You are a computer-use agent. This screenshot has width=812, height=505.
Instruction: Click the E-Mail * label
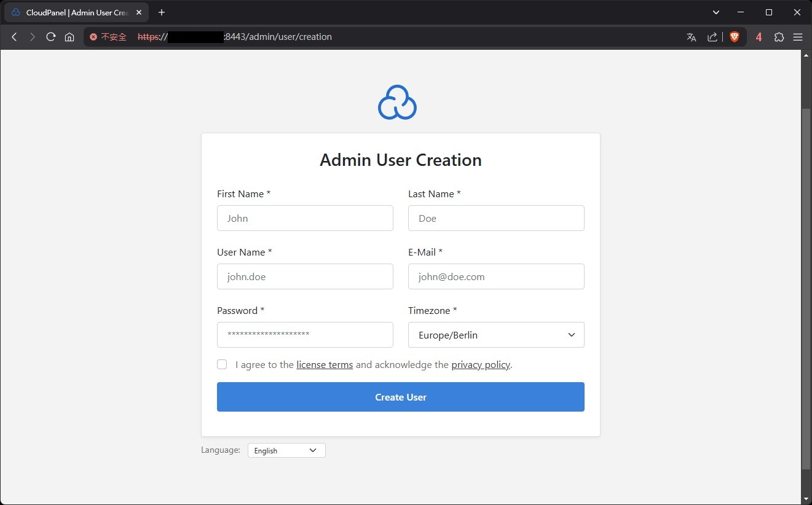[x=425, y=252]
